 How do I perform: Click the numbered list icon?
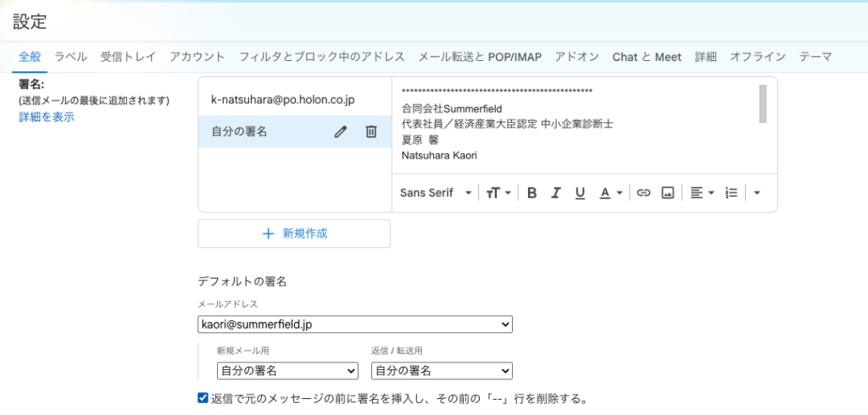pos(732,192)
